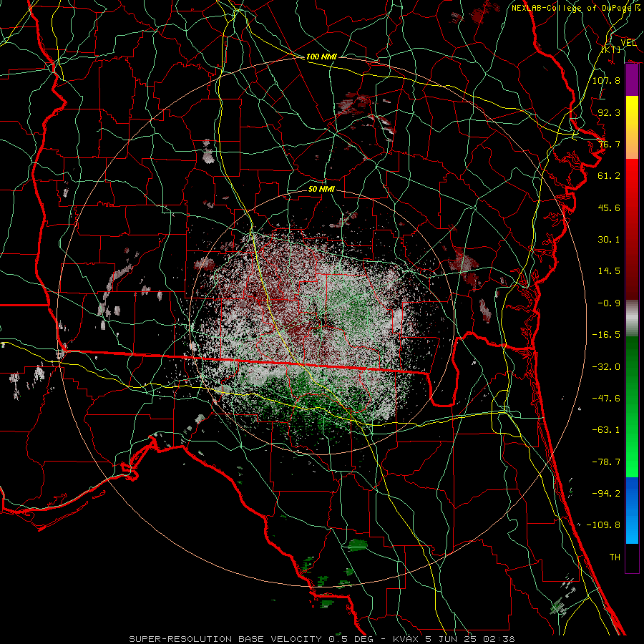Click the blue segment of the color bar
The width and height of the screenshot is (644, 644).
click(632, 510)
